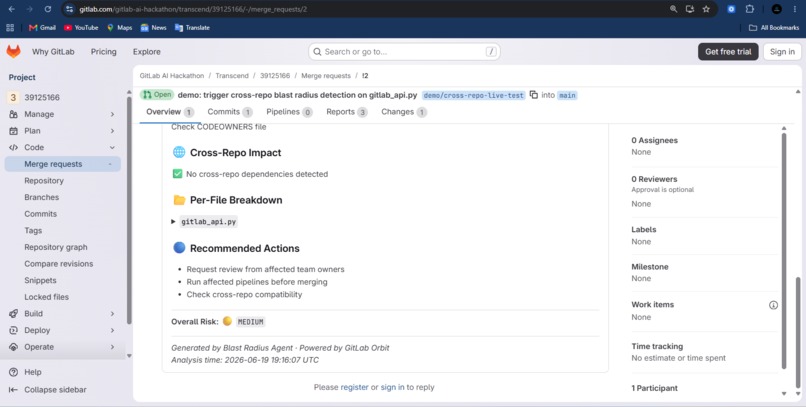Open News bookmark

pyautogui.click(x=153, y=28)
